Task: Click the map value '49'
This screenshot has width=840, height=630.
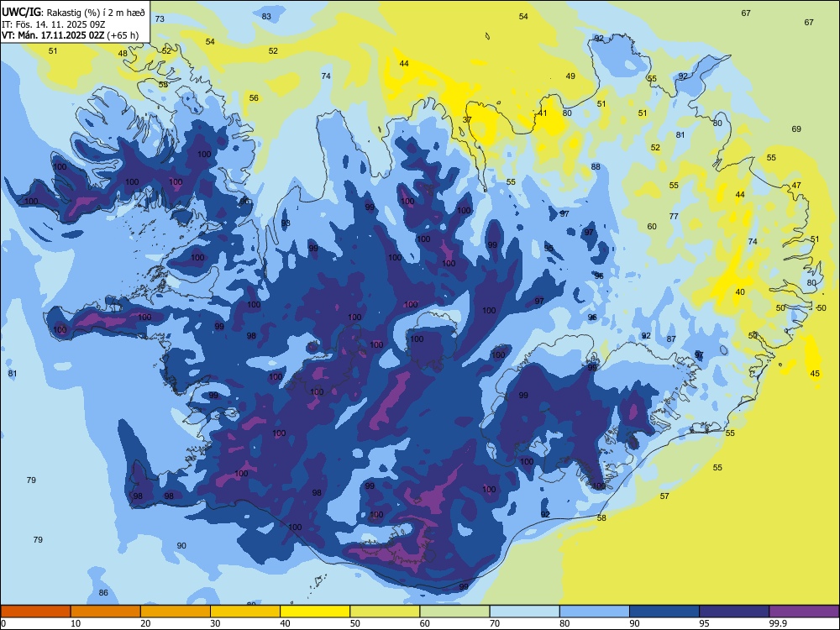Action: (570, 76)
